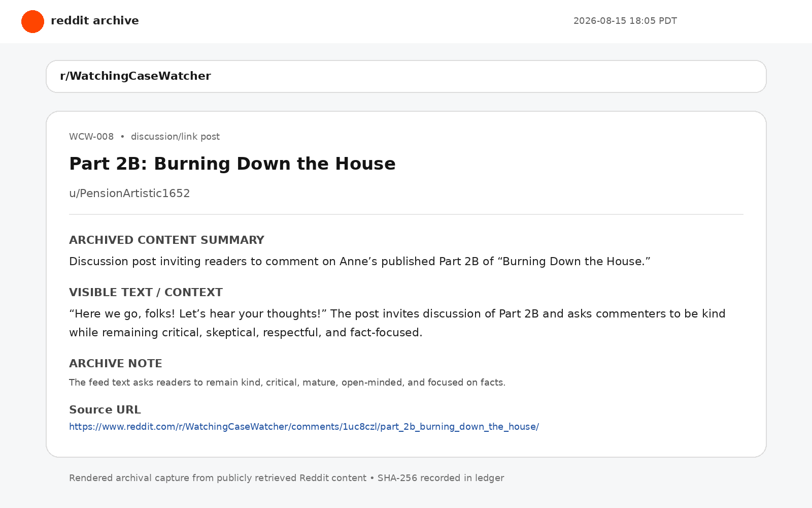Viewport: 812px width, 508px height.
Task: Click the footer SHA-256 recorded in ledger text
Action: pos(441,478)
